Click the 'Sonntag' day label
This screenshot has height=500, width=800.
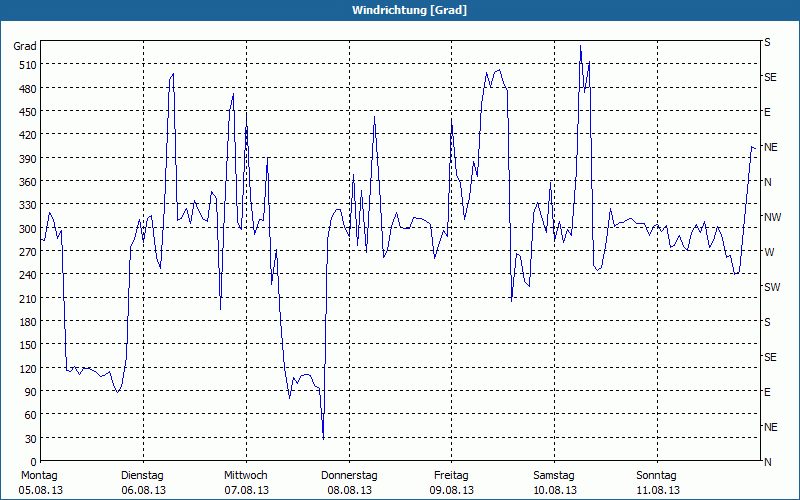(656, 476)
